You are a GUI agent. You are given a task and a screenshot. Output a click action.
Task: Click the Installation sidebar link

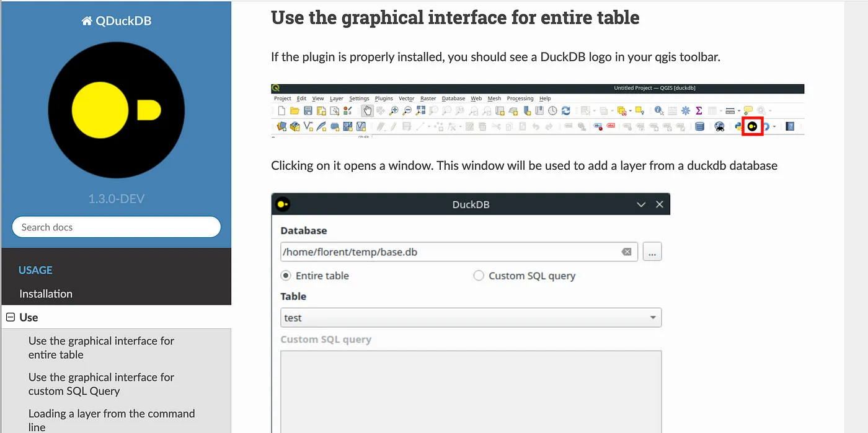(46, 294)
